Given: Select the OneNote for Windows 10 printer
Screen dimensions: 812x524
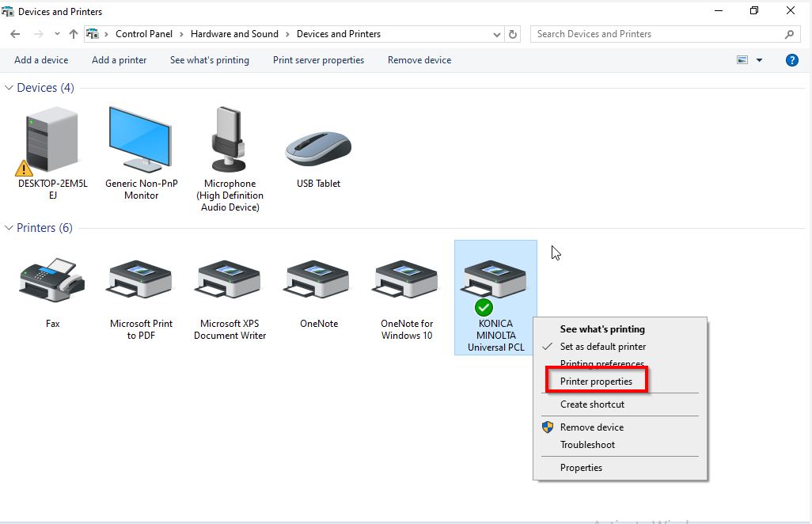Looking at the screenshot, I should click(407, 280).
